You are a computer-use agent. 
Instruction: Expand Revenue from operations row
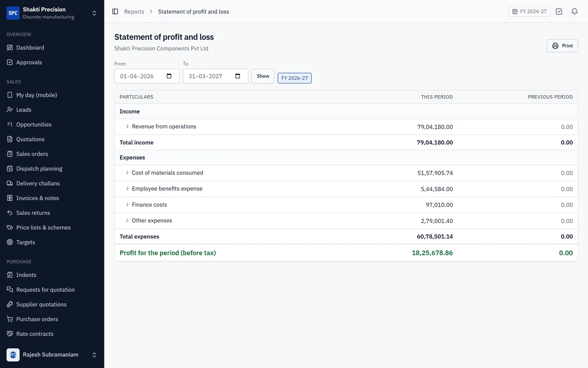coord(127,127)
